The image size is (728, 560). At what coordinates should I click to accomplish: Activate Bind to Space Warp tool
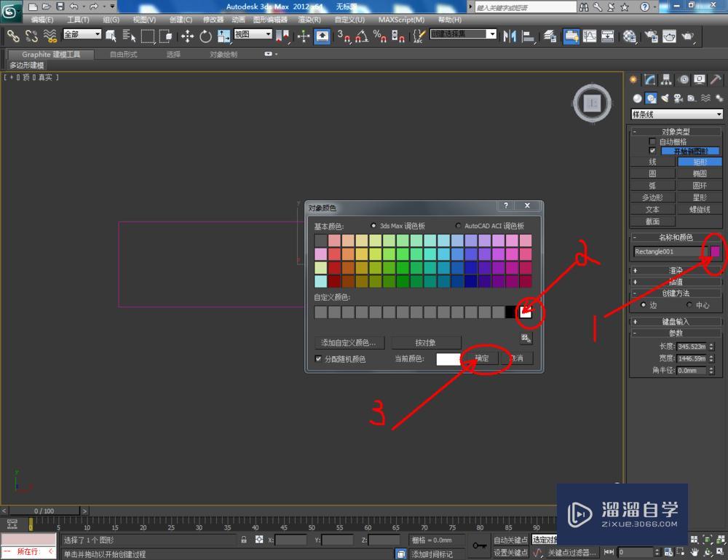50,36
